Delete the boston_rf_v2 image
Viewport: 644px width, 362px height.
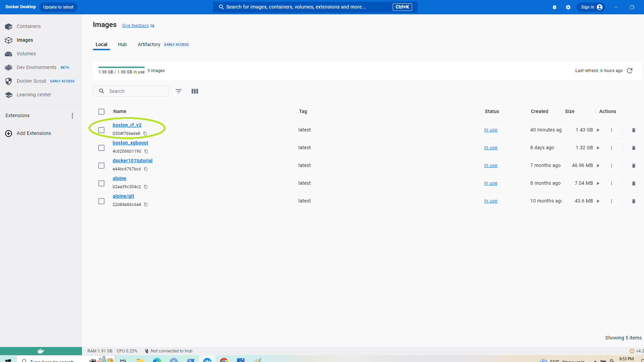pos(633,130)
